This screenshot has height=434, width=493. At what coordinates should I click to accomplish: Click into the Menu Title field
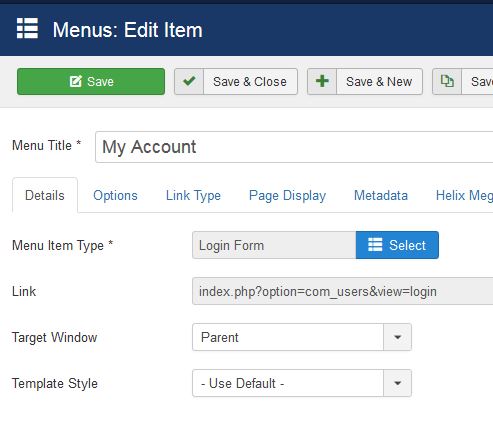294,147
